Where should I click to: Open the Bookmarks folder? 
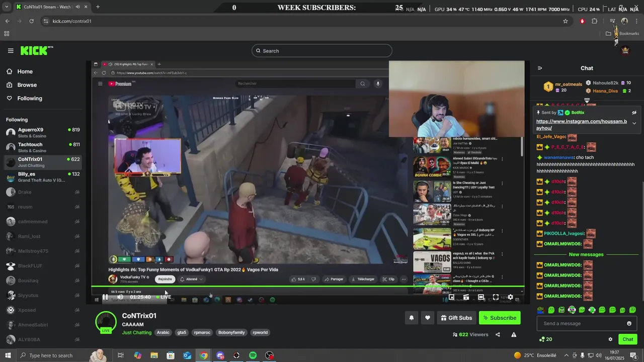(x=623, y=34)
